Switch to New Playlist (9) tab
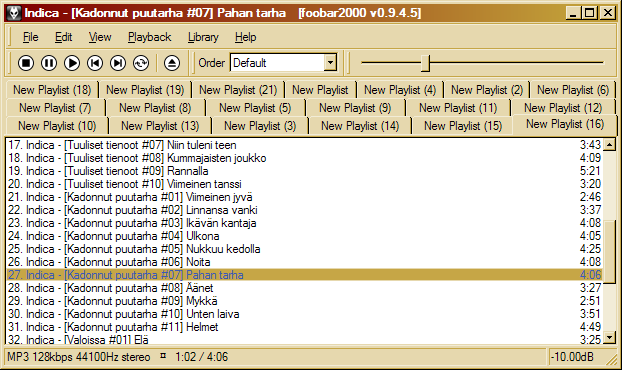Screen dimensions: 622x370 [x=355, y=108]
